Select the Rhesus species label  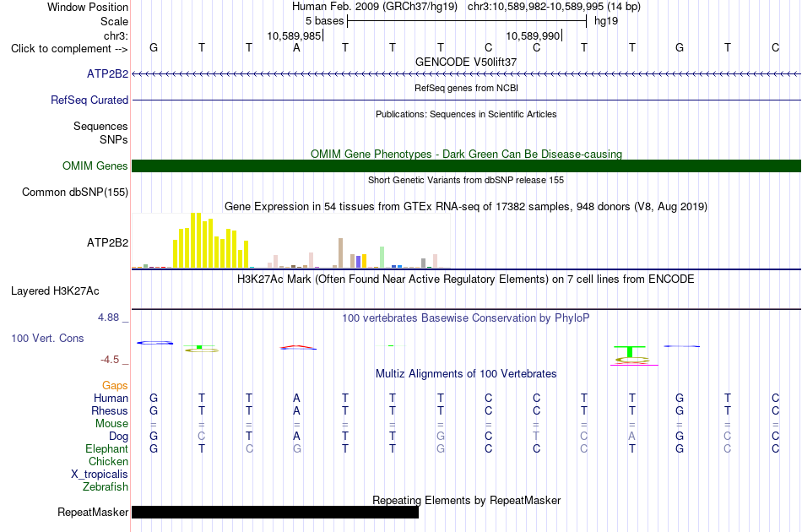110,410
